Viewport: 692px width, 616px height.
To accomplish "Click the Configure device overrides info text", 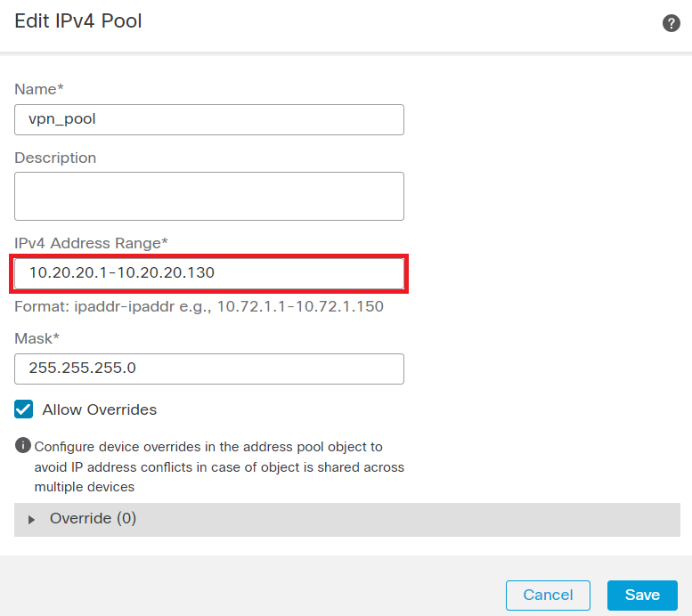I will coord(219,466).
